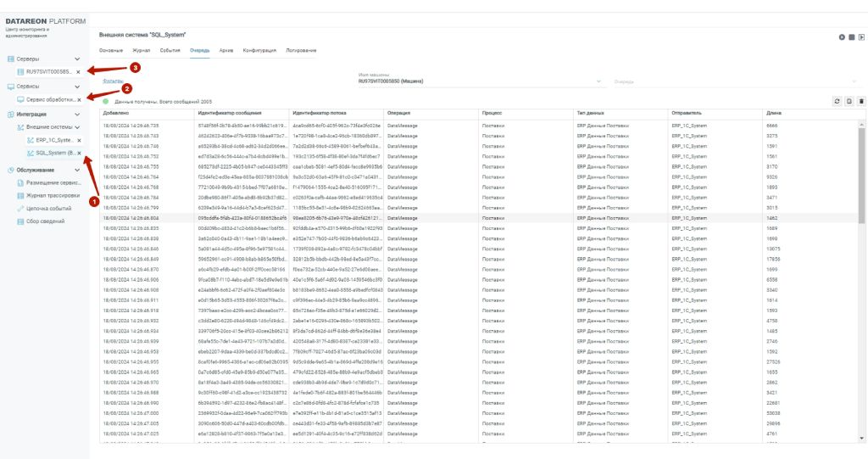Click the table scrollbar down arrow

[x=861, y=438]
